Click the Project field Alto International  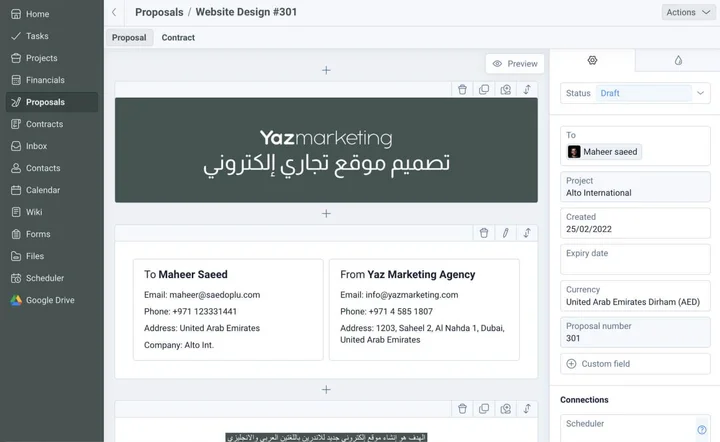pos(635,187)
